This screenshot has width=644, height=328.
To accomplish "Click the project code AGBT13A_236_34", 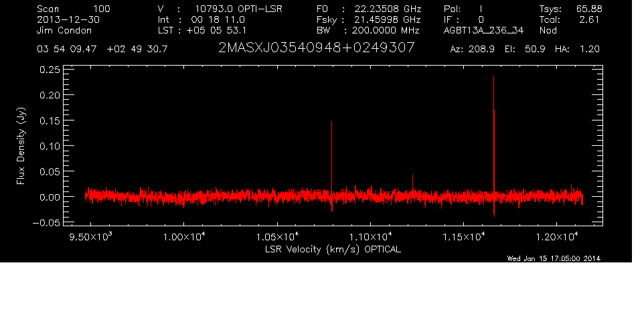I will pyautogui.click(x=483, y=30).
